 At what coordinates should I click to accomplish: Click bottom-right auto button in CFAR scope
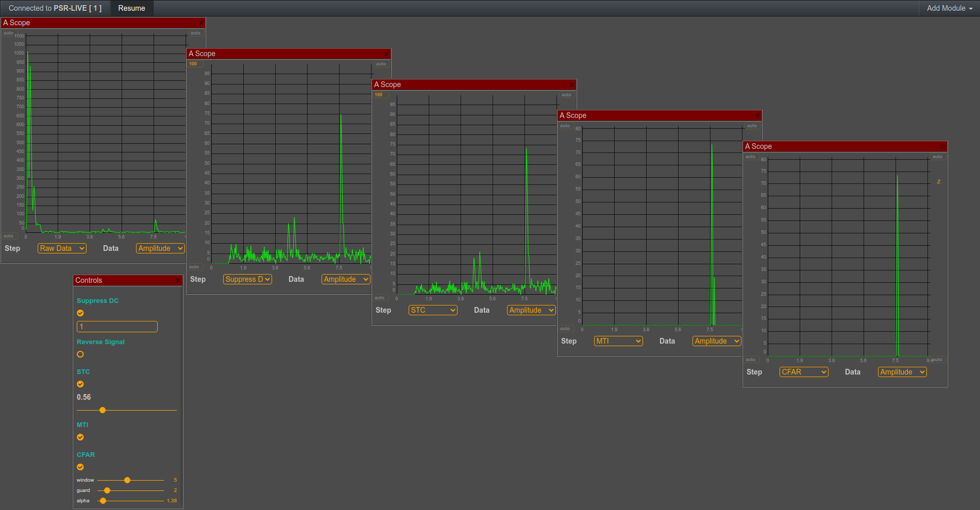[938, 360]
